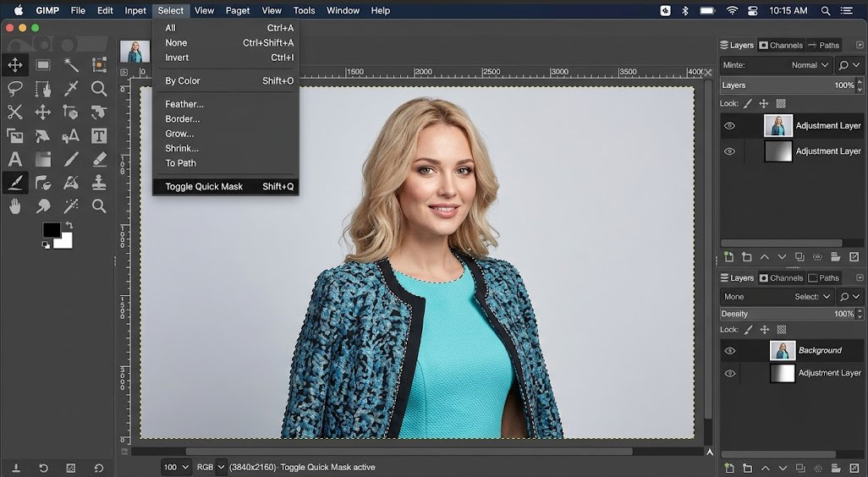Select the Eraser tool

[x=99, y=159]
